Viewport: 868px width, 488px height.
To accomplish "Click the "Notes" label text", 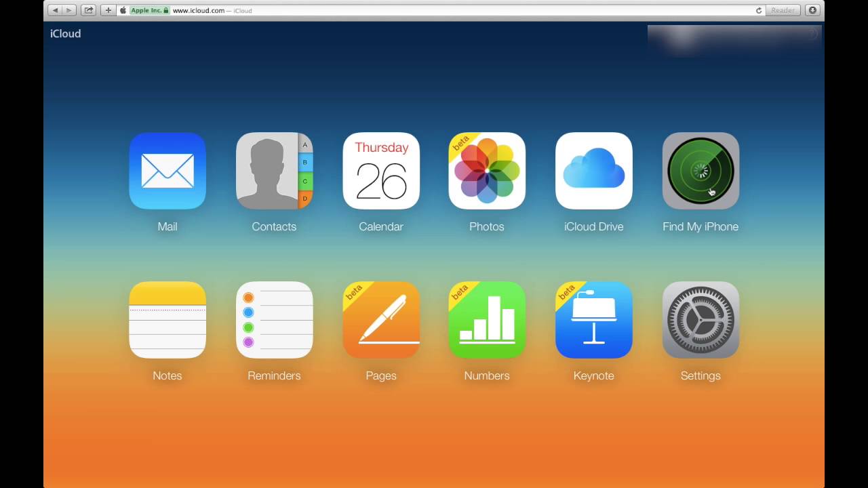I will pyautogui.click(x=167, y=375).
